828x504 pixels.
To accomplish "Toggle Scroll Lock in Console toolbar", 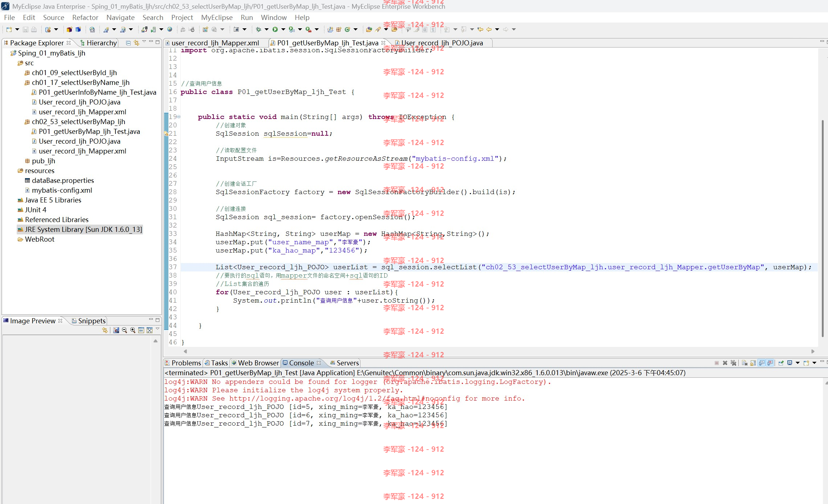I will coord(753,363).
